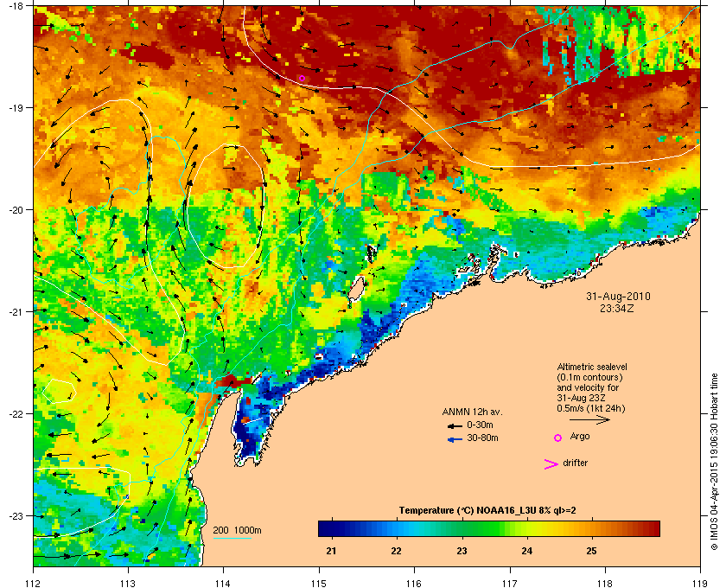Viewport: 726px width, 588px height.
Task: Click the IMOS copyright timestamp text
Action: tap(714, 461)
